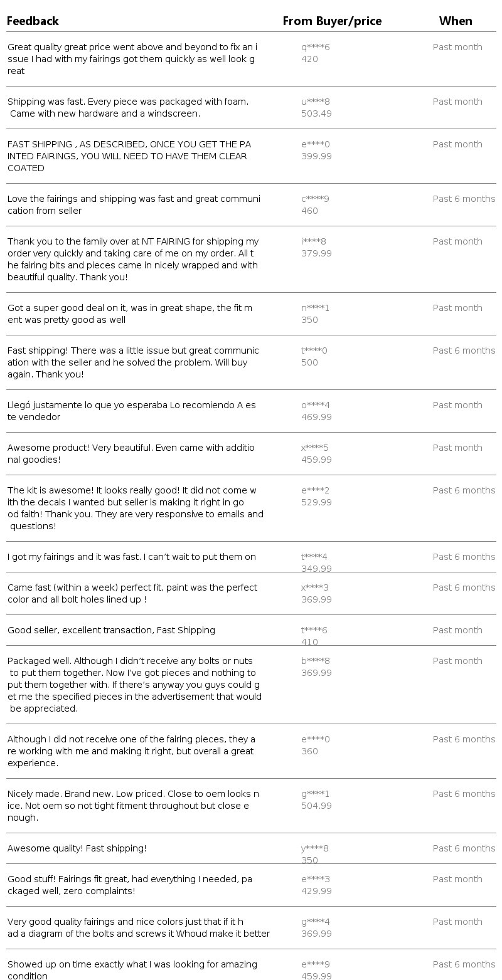Click the all-caps "FAST SHIPPING, AS DESCRIBED" review
502x980 pixels.
coord(129,156)
